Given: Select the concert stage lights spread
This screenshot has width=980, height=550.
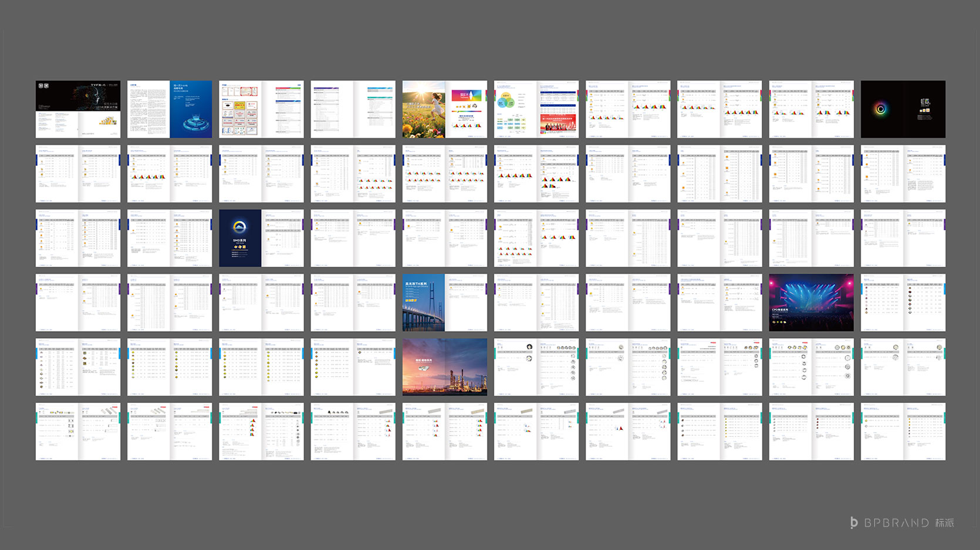Looking at the screenshot, I should tap(811, 302).
